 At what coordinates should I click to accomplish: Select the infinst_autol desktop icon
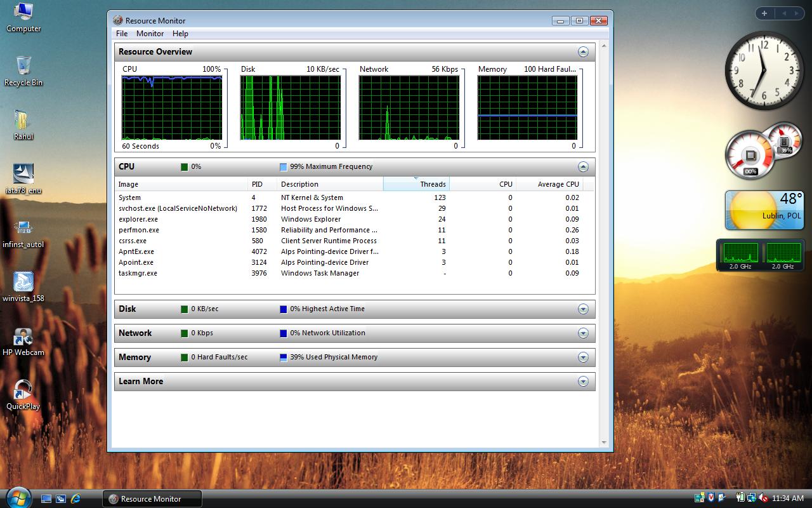coord(23,233)
